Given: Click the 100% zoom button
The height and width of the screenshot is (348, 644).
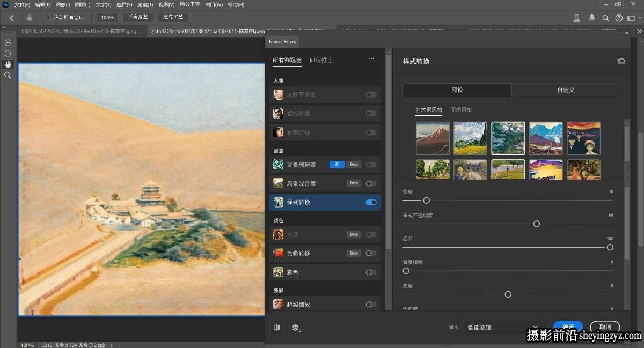Looking at the screenshot, I should [107, 18].
